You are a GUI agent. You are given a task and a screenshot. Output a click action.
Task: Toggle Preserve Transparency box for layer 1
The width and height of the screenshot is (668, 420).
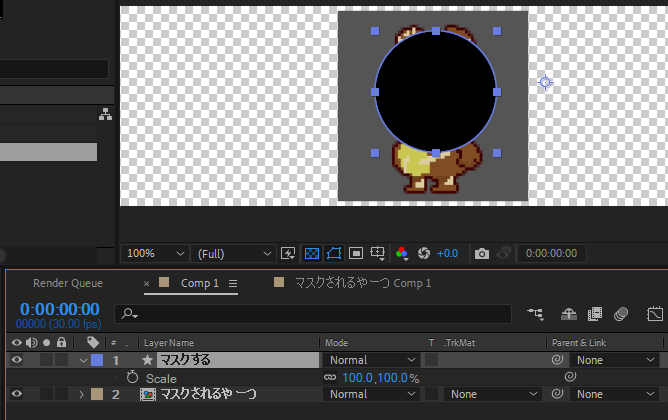tap(432, 360)
